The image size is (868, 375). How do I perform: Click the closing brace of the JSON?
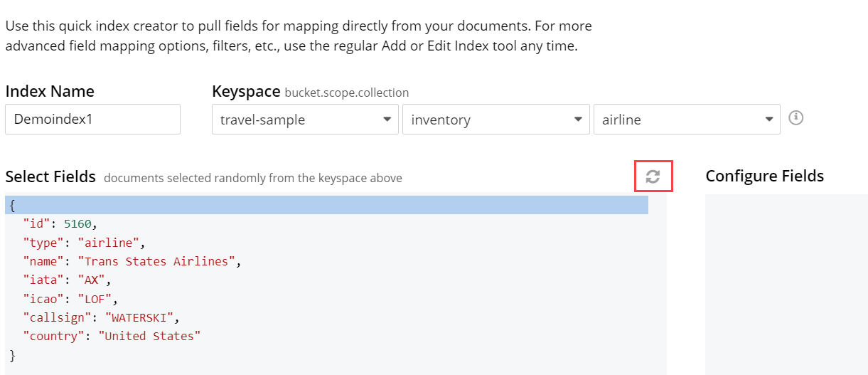[x=13, y=354]
